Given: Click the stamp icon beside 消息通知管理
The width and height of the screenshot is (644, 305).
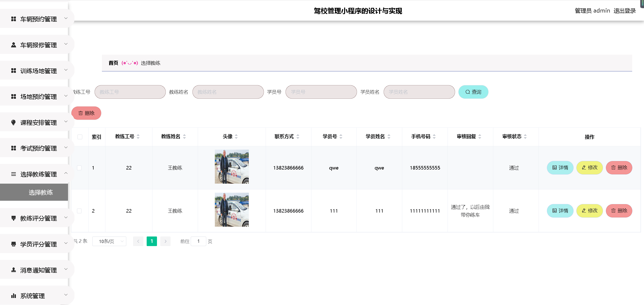Looking at the screenshot, I should 14,270.
